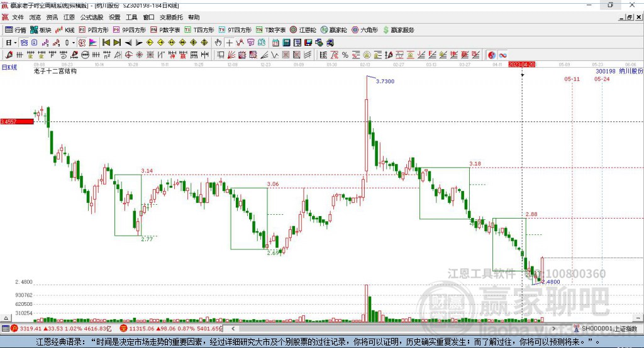
Task: Select the hand pan tool
Action: pos(218,43)
